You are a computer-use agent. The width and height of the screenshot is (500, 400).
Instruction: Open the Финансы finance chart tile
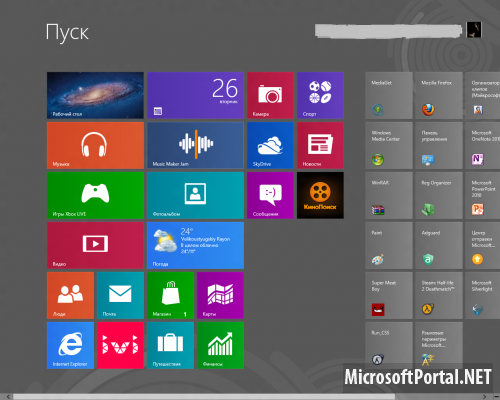pos(220,345)
